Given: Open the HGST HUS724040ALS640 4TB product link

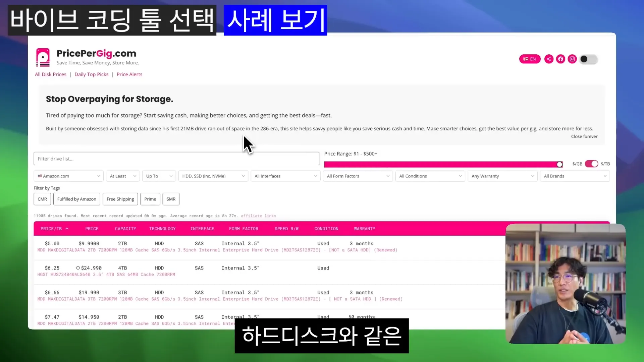Looking at the screenshot, I should tap(106, 275).
